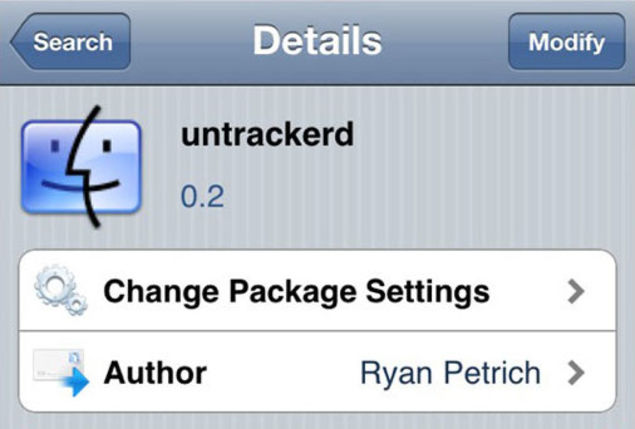Screen dimensions: 635x429
Task: Go back using the Search button
Action: click(70, 41)
